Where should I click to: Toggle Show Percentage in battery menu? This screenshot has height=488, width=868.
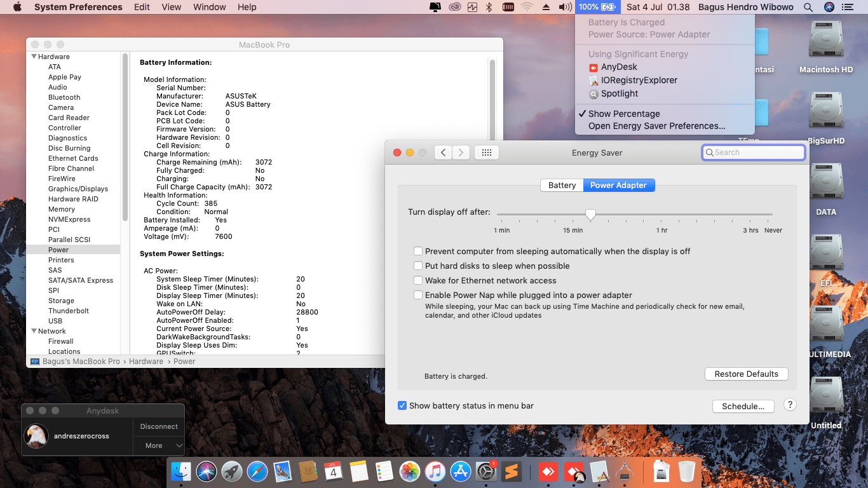point(665,114)
